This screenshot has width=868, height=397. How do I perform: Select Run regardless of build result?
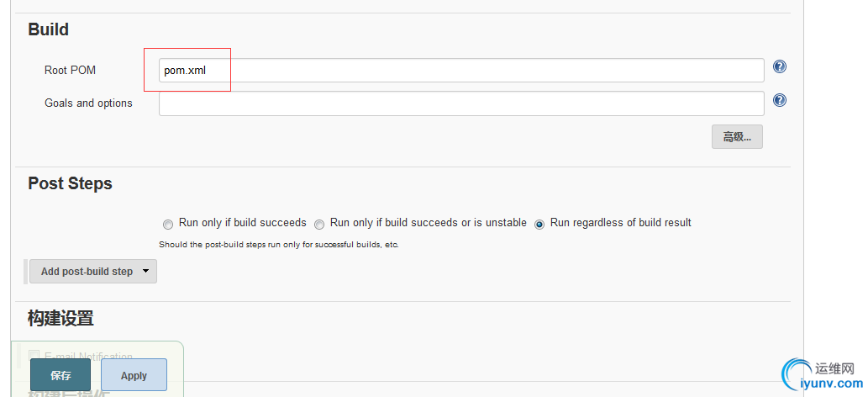coord(539,225)
